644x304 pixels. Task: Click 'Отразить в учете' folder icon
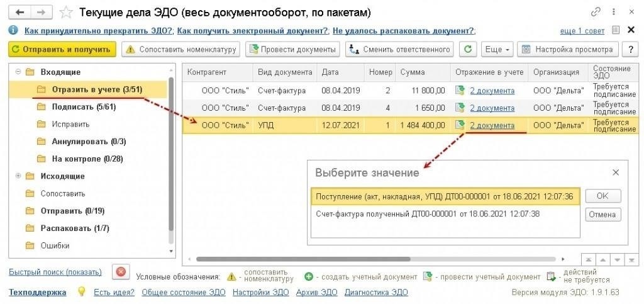[41, 89]
